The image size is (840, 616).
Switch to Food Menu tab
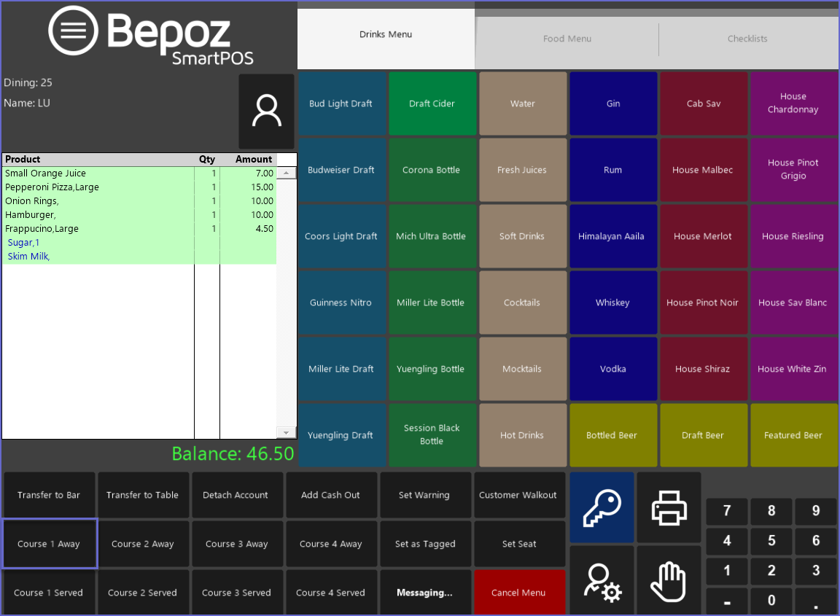tap(567, 39)
